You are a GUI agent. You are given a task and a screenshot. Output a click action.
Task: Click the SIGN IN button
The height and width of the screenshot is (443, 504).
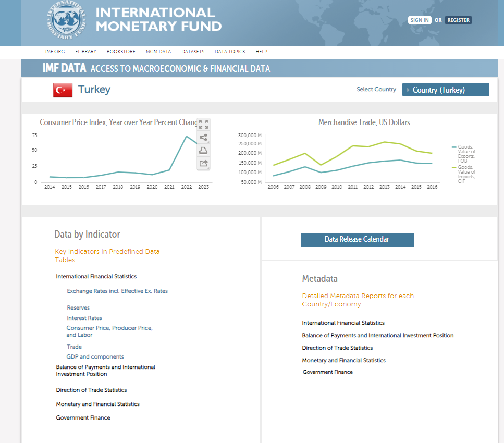pos(420,20)
